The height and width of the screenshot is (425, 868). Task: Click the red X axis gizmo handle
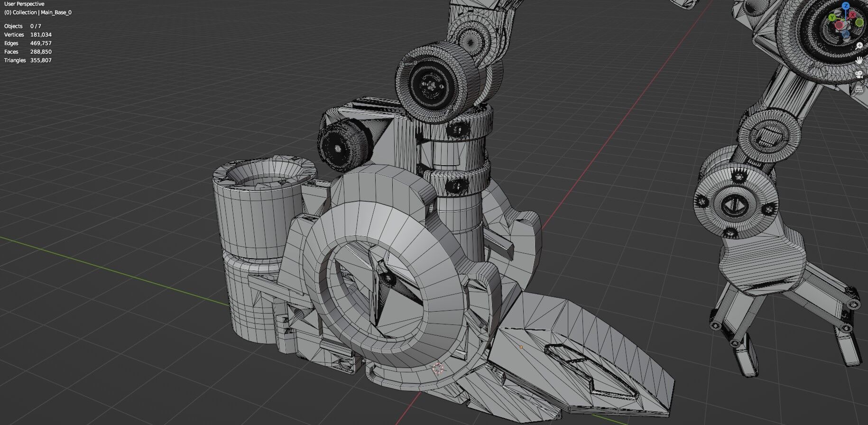[852, 15]
